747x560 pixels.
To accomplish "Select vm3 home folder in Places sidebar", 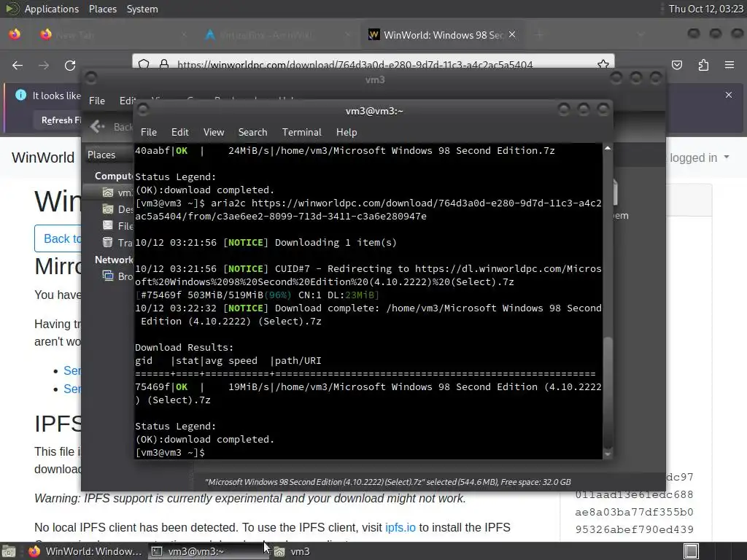I will (x=109, y=192).
